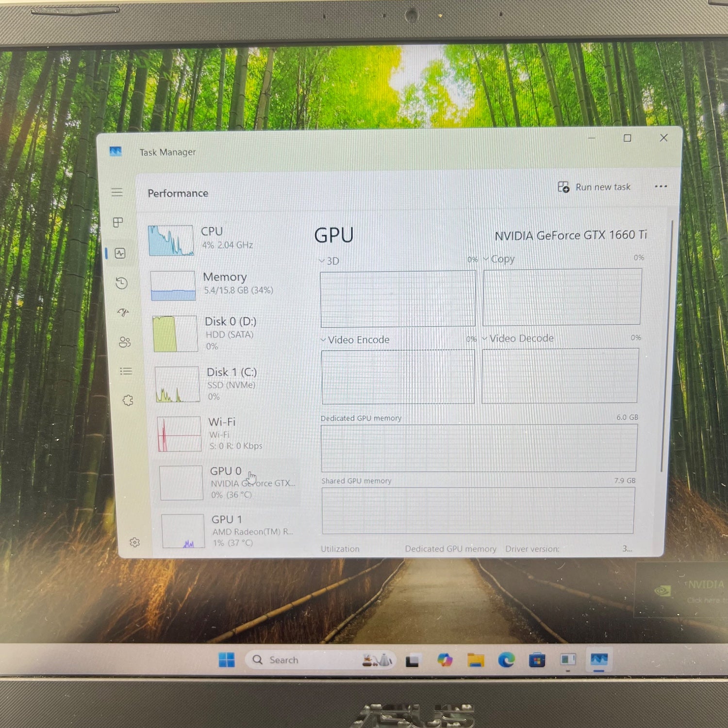Viewport: 728px width, 728px height.
Task: Expand the Copy engine dropdown
Action: [x=499, y=259]
